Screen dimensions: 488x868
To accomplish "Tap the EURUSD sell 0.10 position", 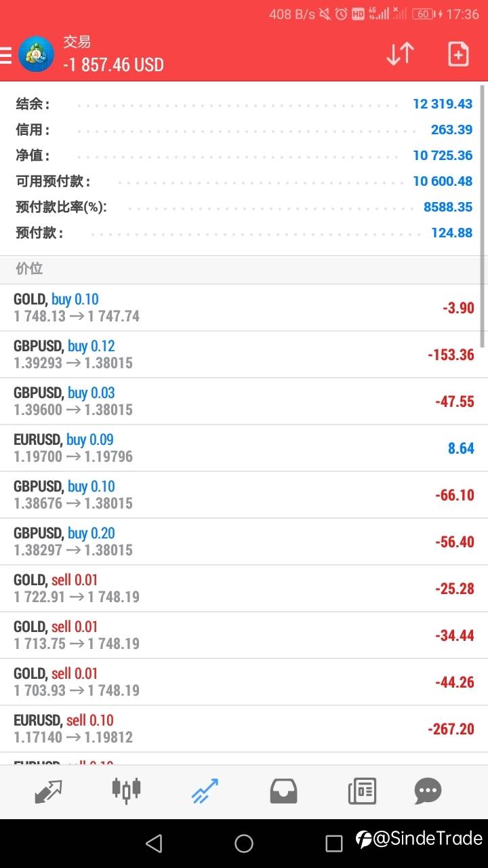I will pyautogui.click(x=244, y=729).
